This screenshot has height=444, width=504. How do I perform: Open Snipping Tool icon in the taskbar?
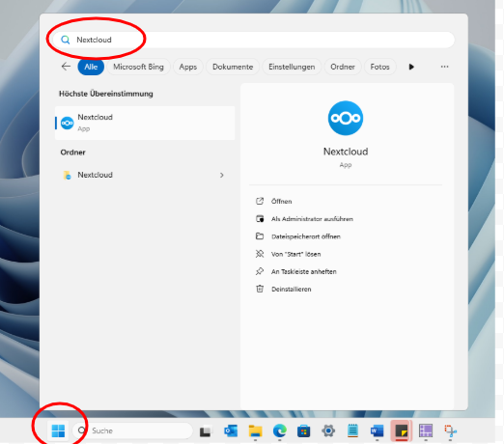[x=451, y=430]
